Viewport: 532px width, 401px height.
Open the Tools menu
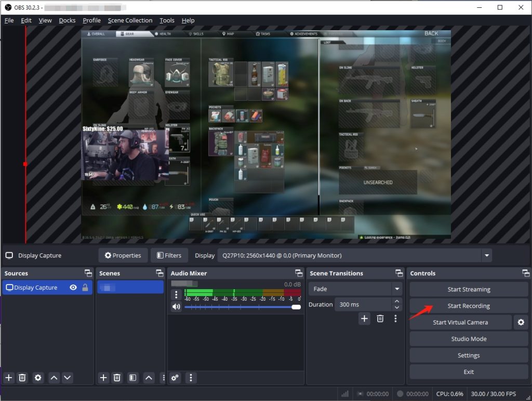tap(167, 20)
